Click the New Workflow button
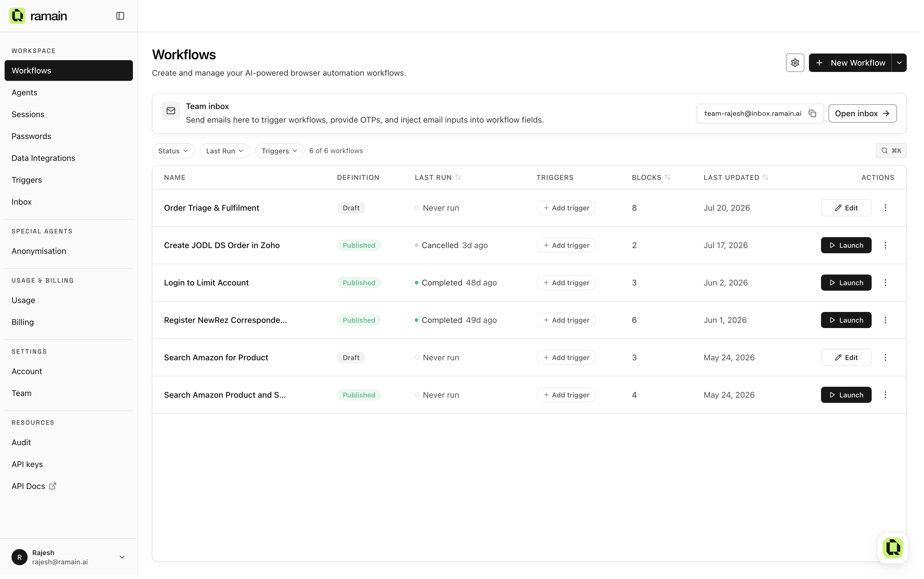Viewport: 924px width, 579px height. (x=850, y=63)
